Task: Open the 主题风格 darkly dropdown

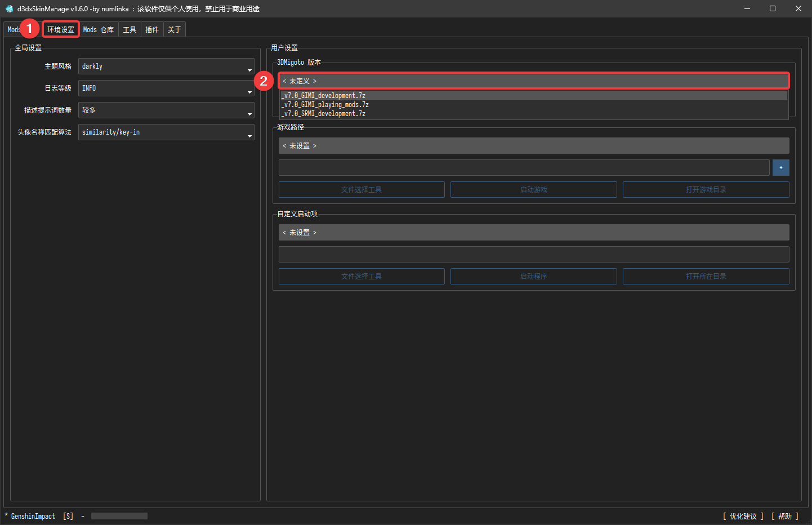Action: coord(166,66)
